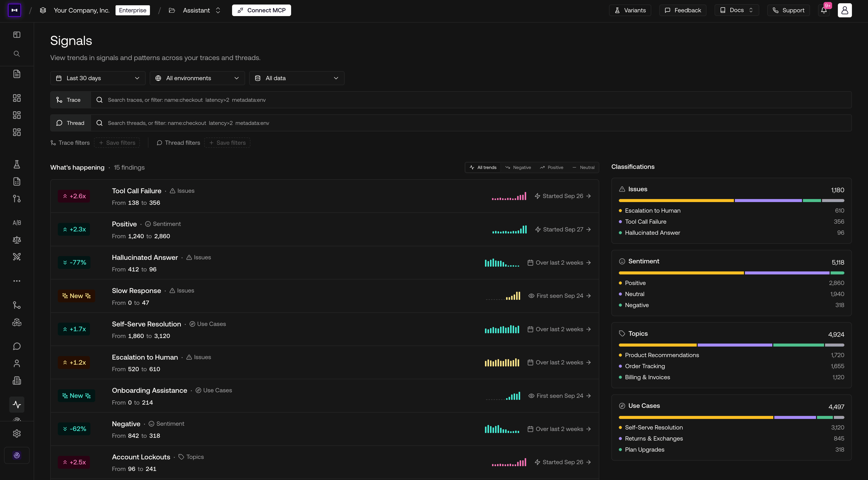
Task: Click the threads search input field
Action: tap(471, 123)
